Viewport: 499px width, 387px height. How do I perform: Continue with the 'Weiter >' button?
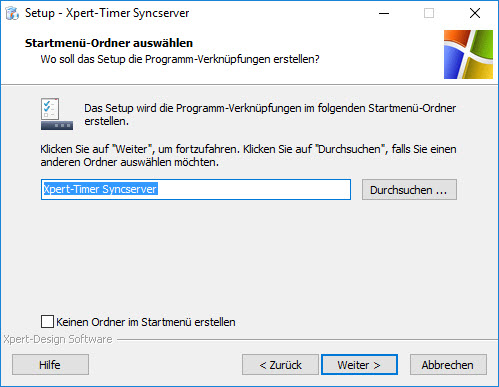click(x=359, y=365)
